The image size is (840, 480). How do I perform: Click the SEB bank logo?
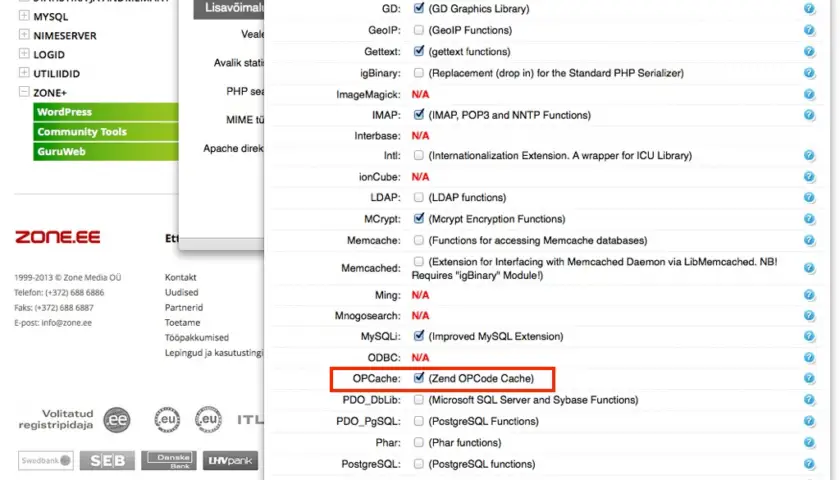point(107,460)
